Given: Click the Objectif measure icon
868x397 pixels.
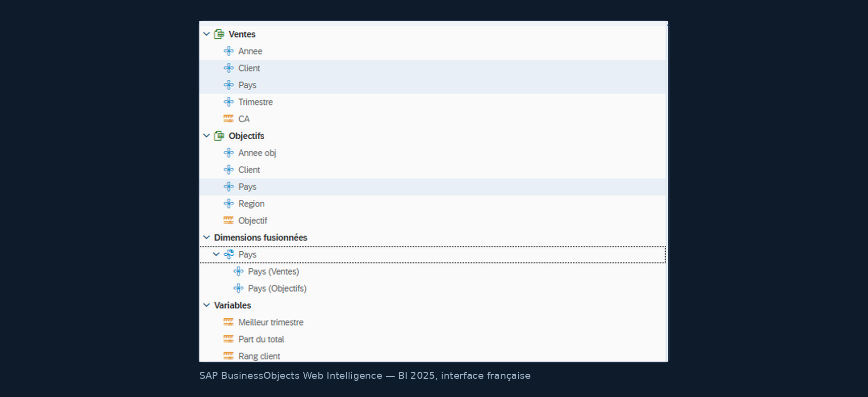Looking at the screenshot, I should 229,220.
